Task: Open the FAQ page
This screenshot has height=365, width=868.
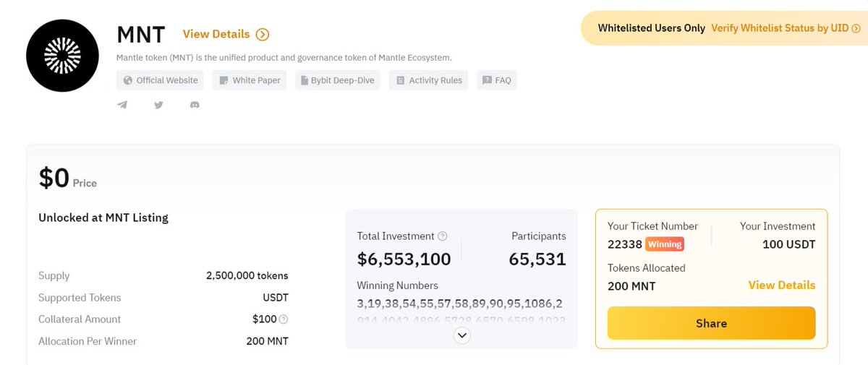Action: pos(497,80)
